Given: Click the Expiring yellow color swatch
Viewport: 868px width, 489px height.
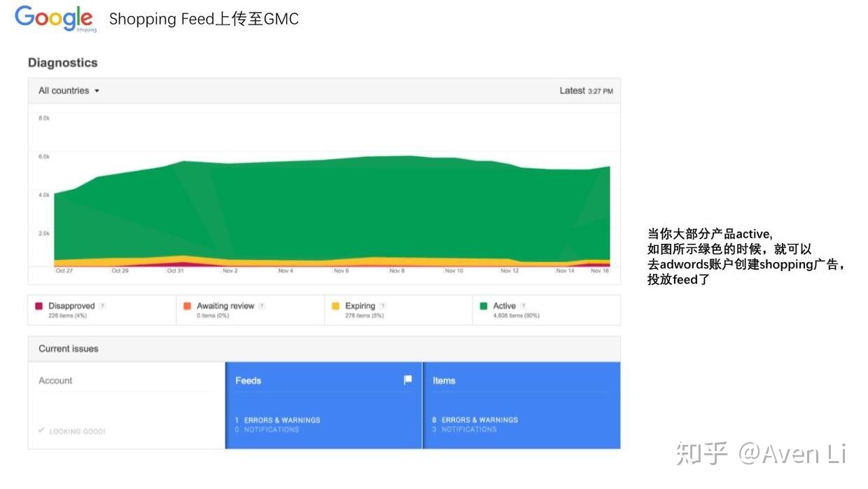Looking at the screenshot, I should [335, 306].
